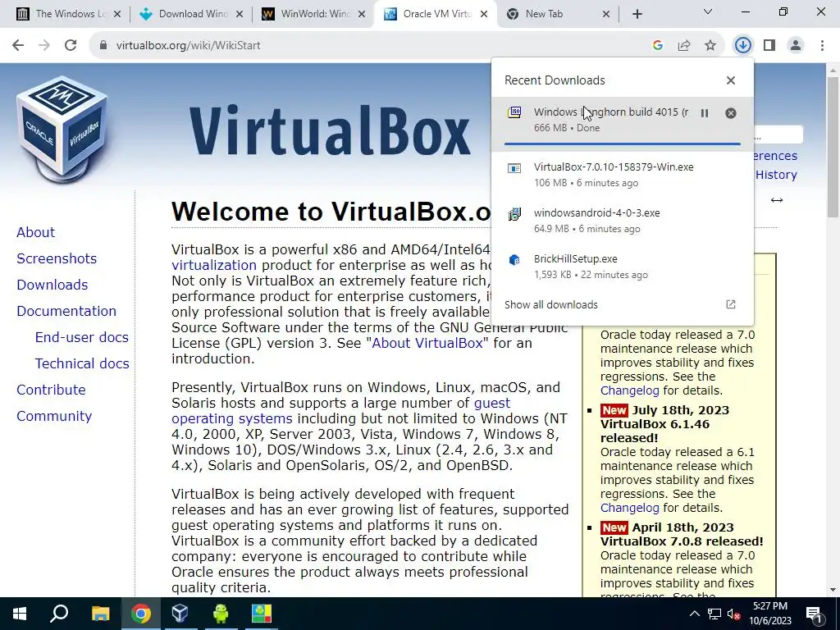Open the share page icon
This screenshot has height=630, width=840.
pos(684,46)
